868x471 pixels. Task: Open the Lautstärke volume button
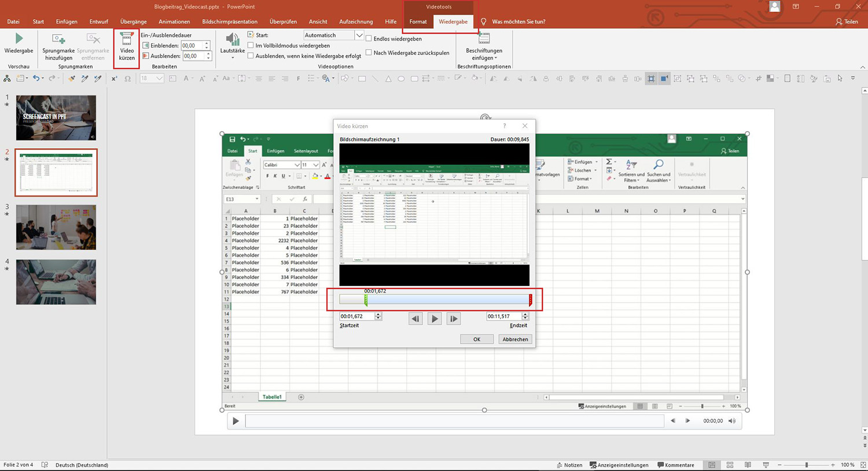coord(233,46)
